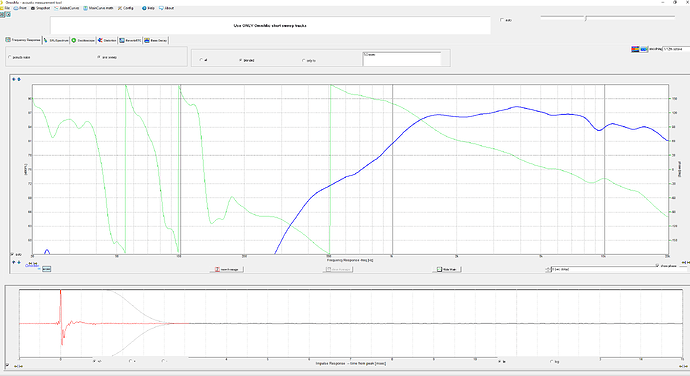Click the horizontal arrows at graph bottom-right
The width and height of the screenshot is (690, 376).
point(685,263)
